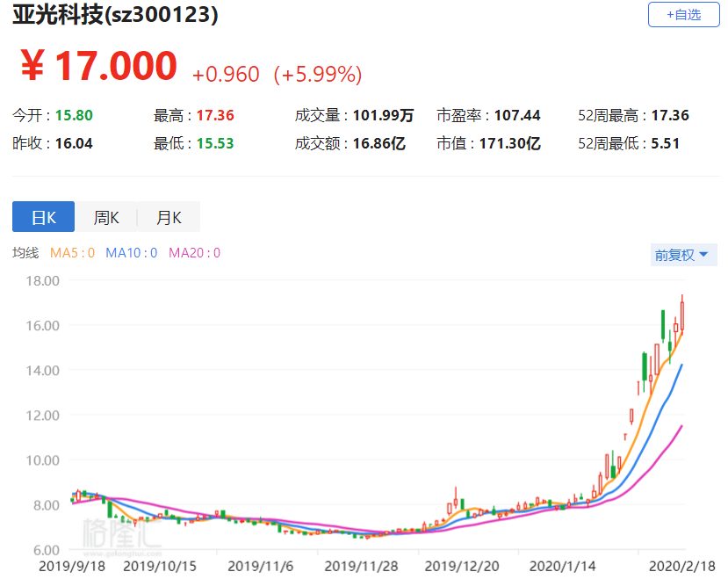Click the 12.00 y-axis price label

point(42,415)
